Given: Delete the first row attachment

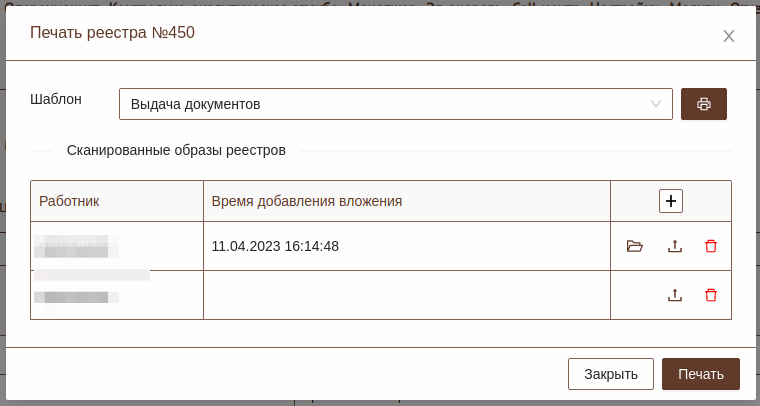Looking at the screenshot, I should point(711,246).
